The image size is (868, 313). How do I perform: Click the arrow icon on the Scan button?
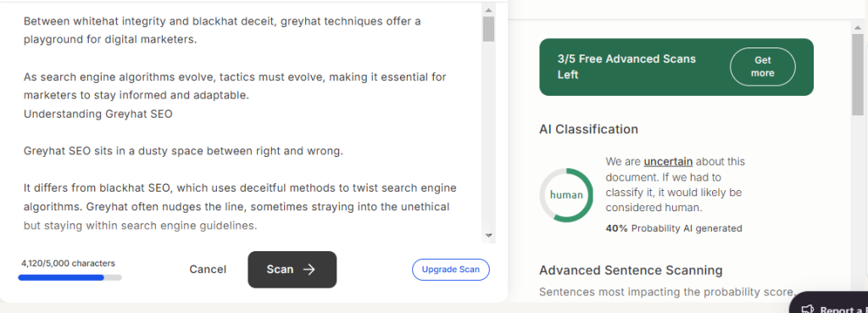click(309, 270)
